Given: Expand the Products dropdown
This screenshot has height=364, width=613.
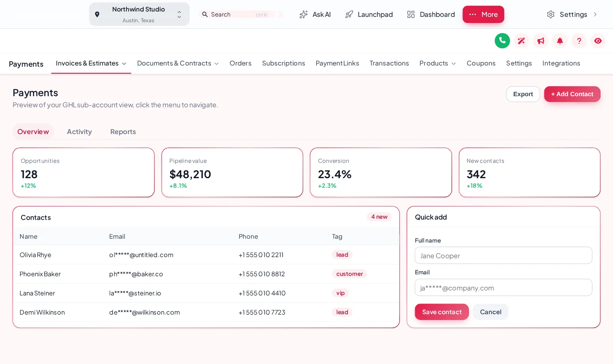Looking at the screenshot, I should tap(454, 64).
